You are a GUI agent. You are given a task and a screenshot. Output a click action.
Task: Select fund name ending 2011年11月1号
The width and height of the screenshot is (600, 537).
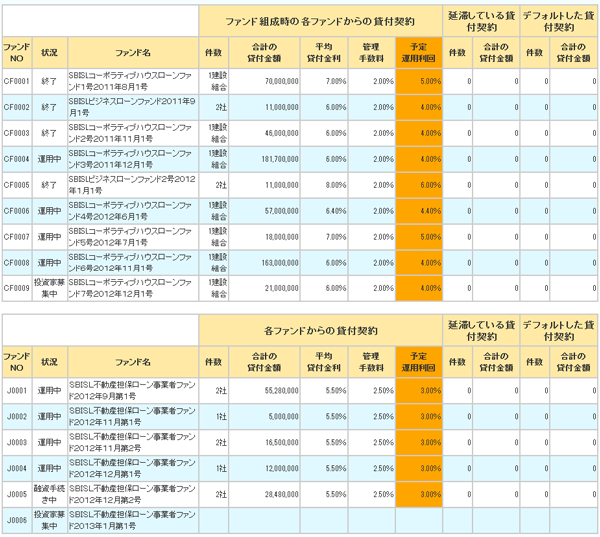point(130,133)
